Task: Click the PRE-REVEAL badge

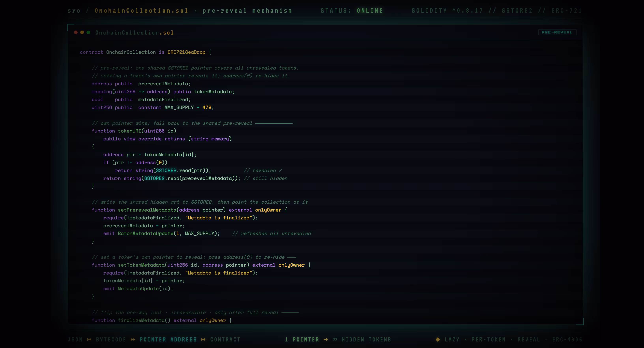Action: 557,33
